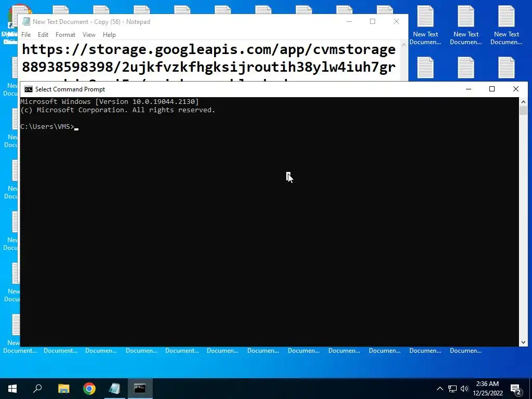
Task: Launch Google Chrome from the taskbar
Action: pos(89,389)
